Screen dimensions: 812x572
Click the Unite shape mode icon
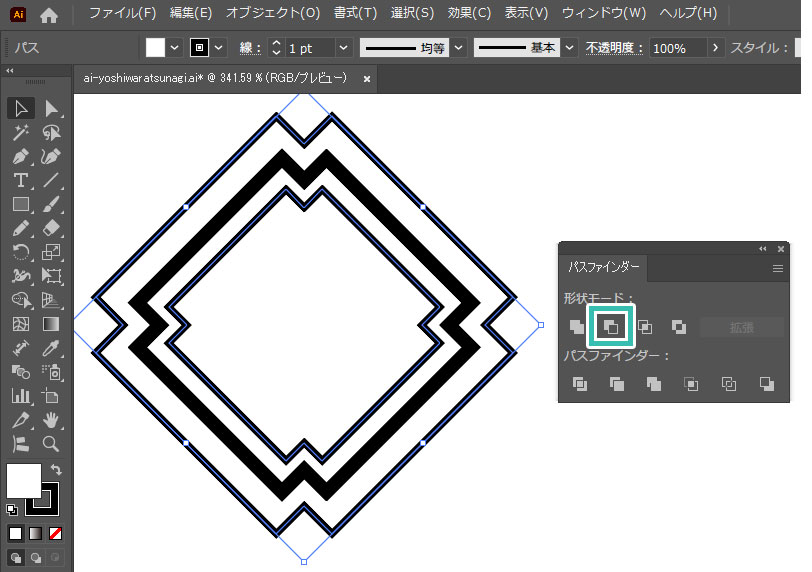point(577,326)
